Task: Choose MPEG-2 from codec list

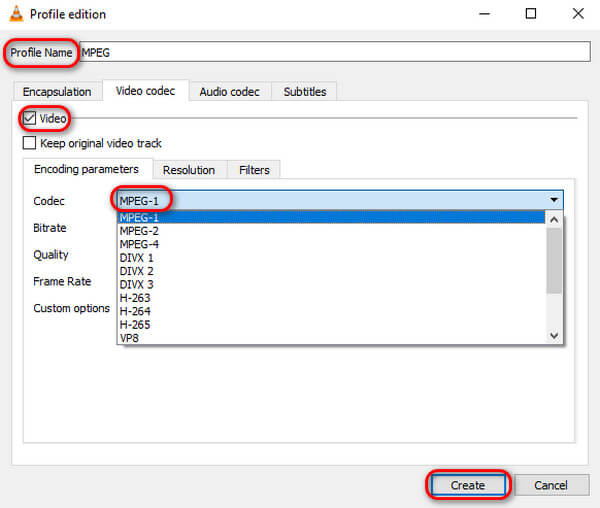Action: [x=331, y=231]
